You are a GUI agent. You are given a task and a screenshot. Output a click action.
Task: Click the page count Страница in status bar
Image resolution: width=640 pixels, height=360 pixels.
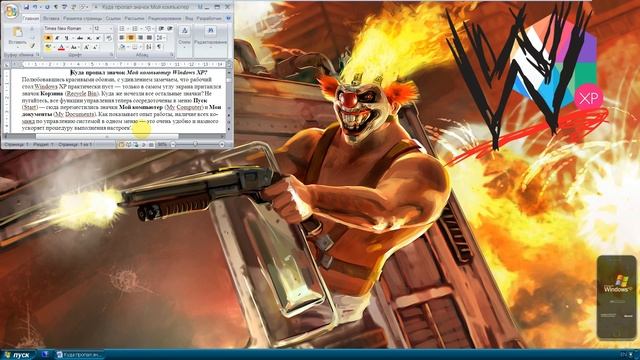click(75, 144)
